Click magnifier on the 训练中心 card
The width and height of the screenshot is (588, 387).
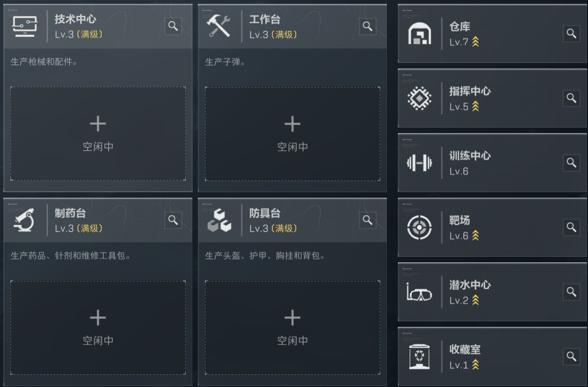[x=571, y=162]
